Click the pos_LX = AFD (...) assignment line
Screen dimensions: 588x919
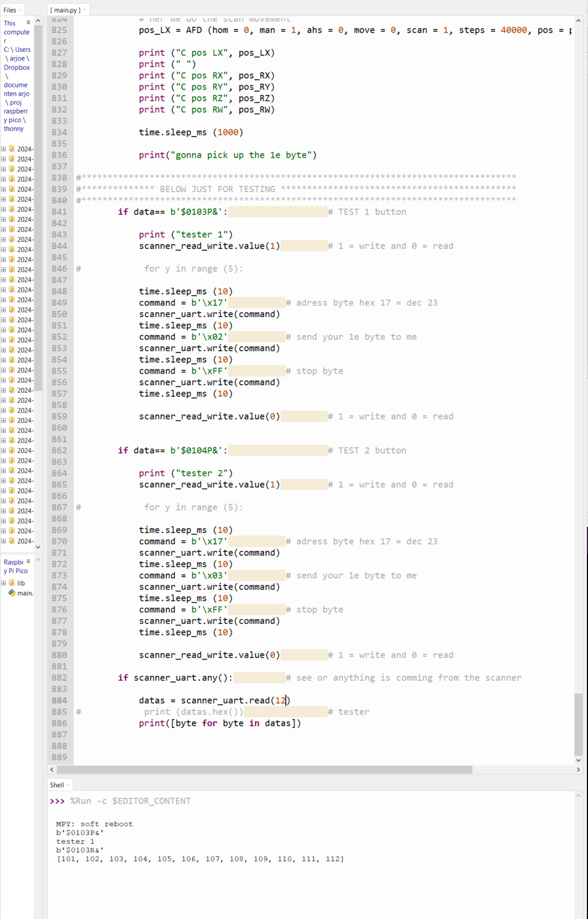pyautogui.click(x=355, y=30)
